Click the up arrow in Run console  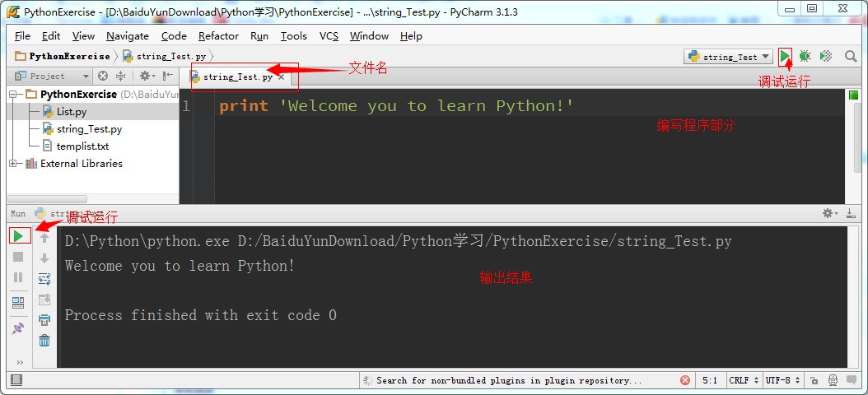tap(44, 238)
